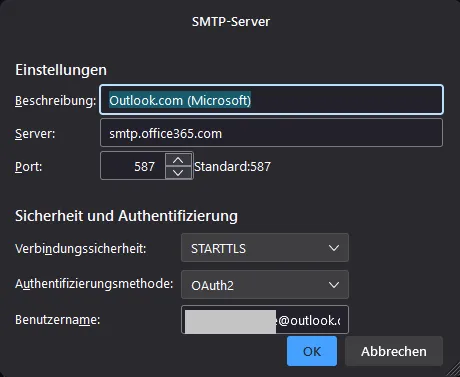The width and height of the screenshot is (460, 377).
Task: Click the port decrement down arrow
Action: 178,172
